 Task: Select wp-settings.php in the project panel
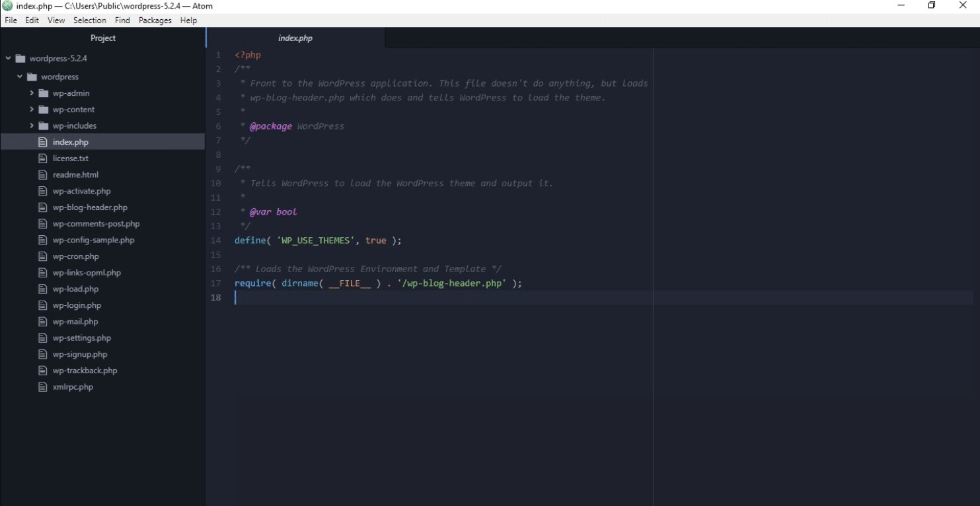81,338
